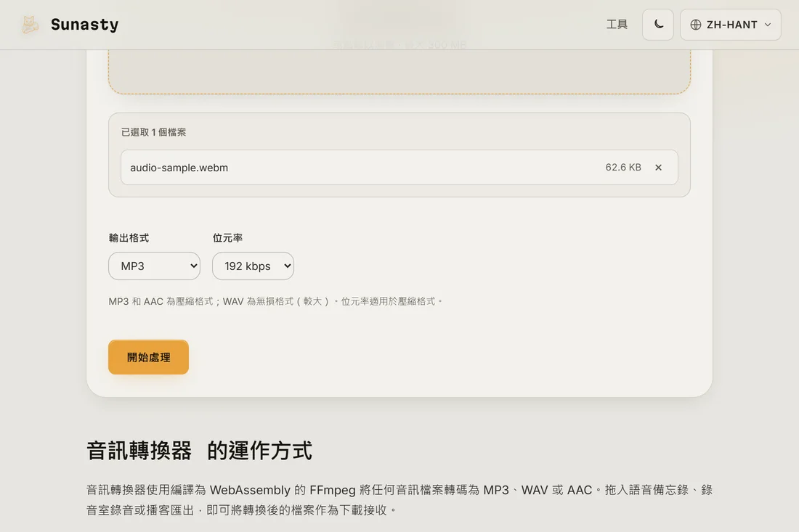Click the dashed file drop zone
This screenshot has height=532, width=799.
(x=399, y=71)
